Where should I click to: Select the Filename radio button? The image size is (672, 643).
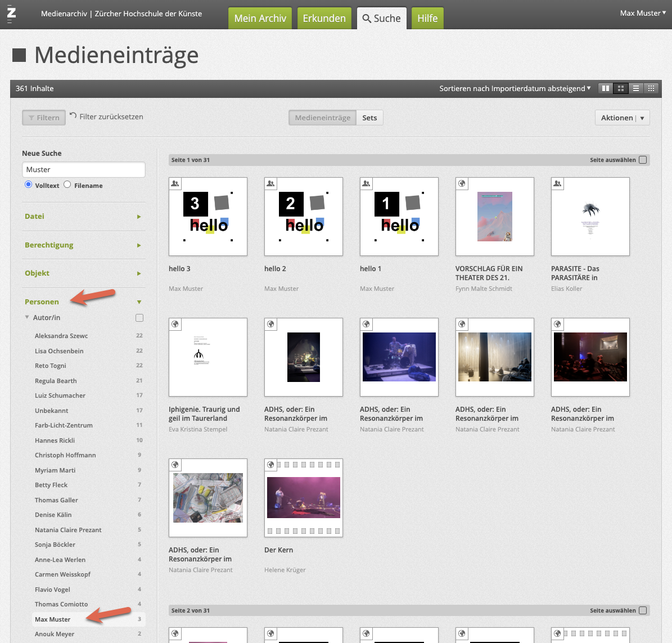click(67, 185)
